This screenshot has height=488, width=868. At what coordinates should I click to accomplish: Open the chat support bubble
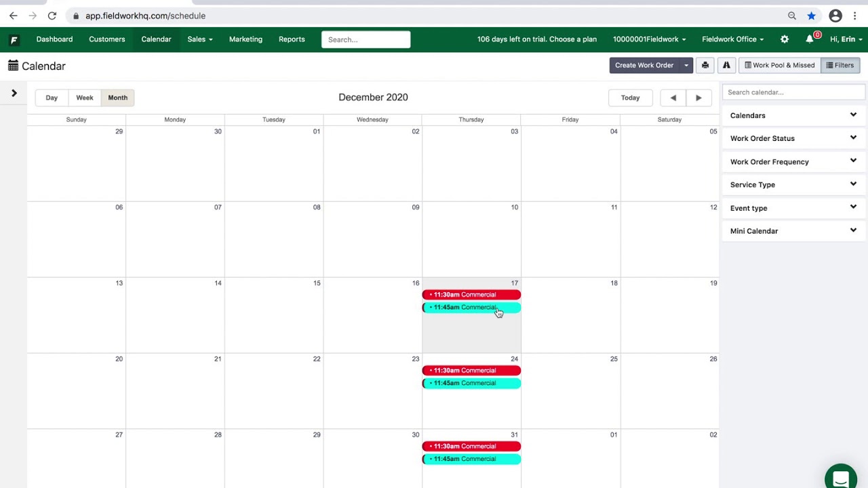841,478
